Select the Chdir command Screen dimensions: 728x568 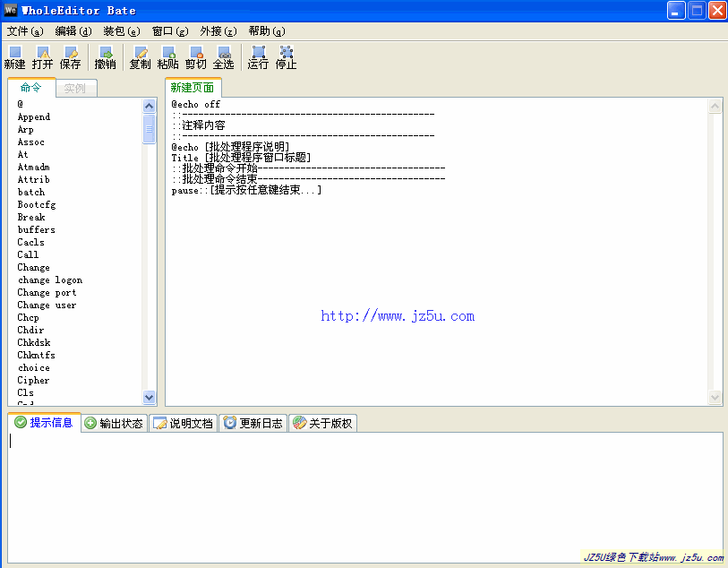[x=30, y=330]
